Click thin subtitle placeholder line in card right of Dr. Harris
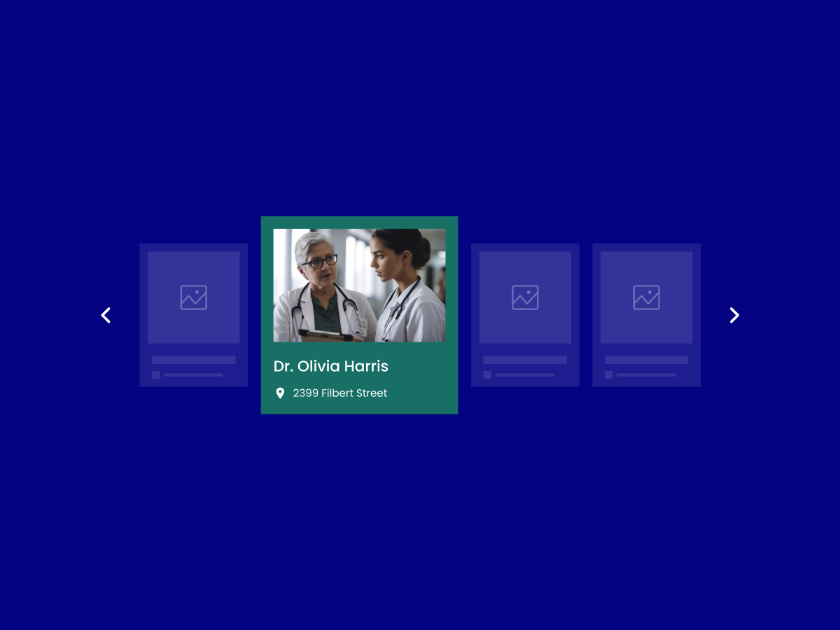This screenshot has width=840, height=630. point(524,375)
